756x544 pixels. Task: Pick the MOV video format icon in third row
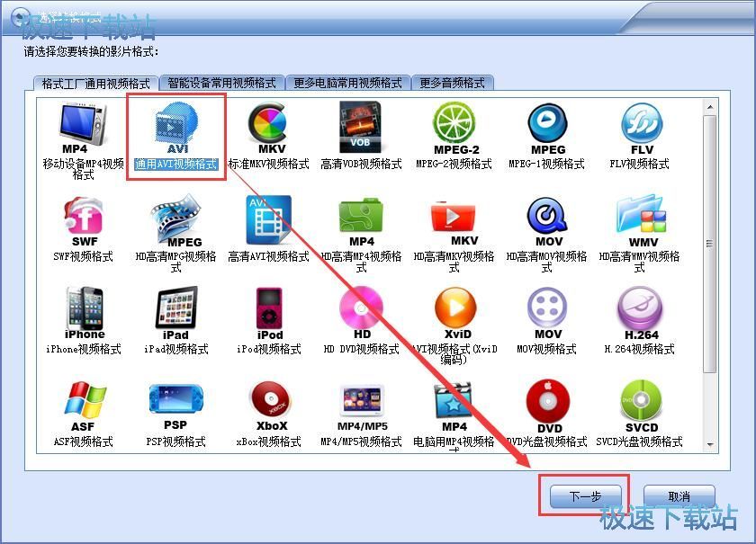(x=547, y=313)
